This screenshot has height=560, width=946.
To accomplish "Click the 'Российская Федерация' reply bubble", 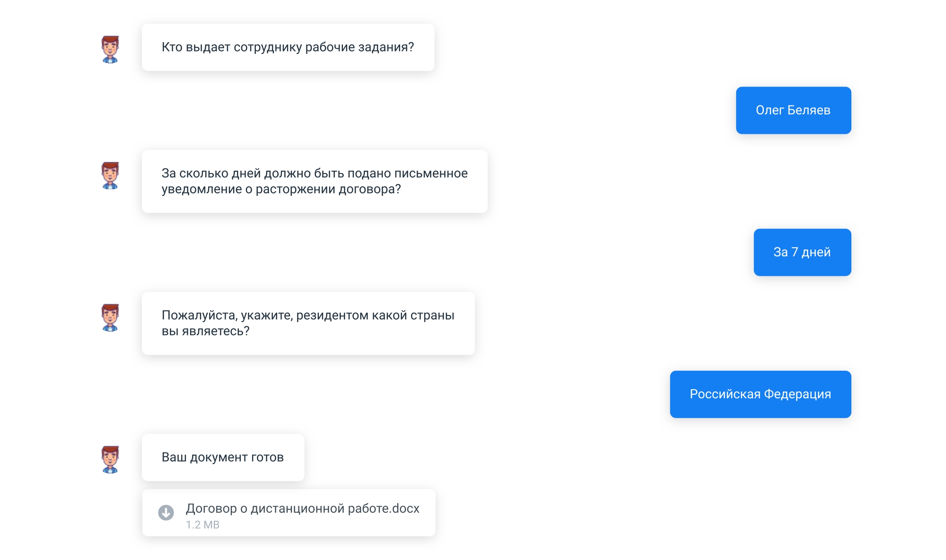I will pyautogui.click(x=760, y=394).
